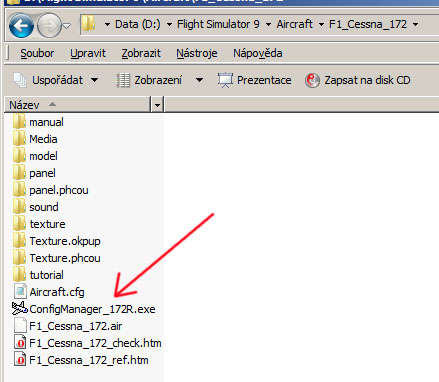This screenshot has width=439, height=382.
Task: Select the texture folder icon
Action: click(19, 224)
